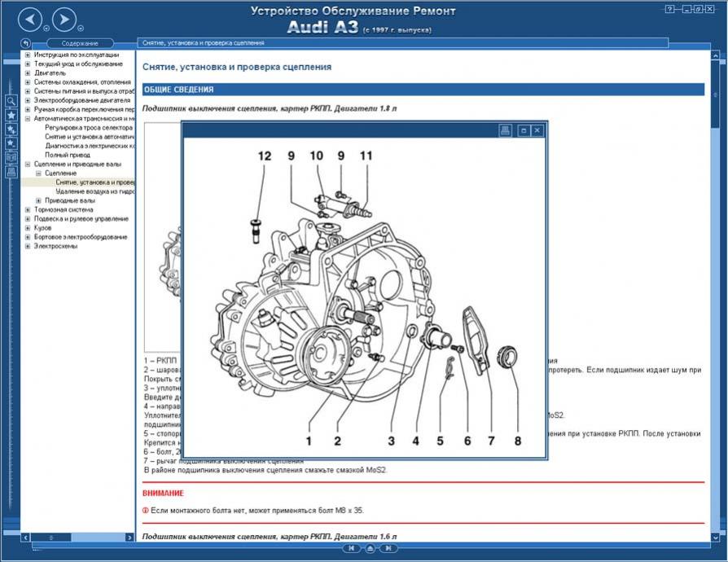Click the bottom center up-eject button
The image size is (728, 562).
370,548
